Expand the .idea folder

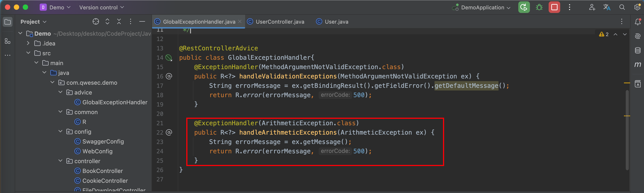pos(28,43)
